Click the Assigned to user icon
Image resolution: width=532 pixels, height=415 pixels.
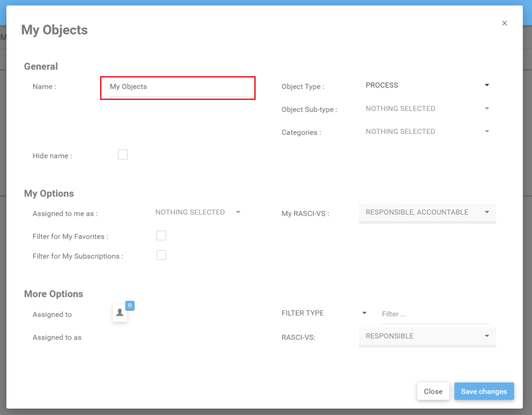point(120,313)
